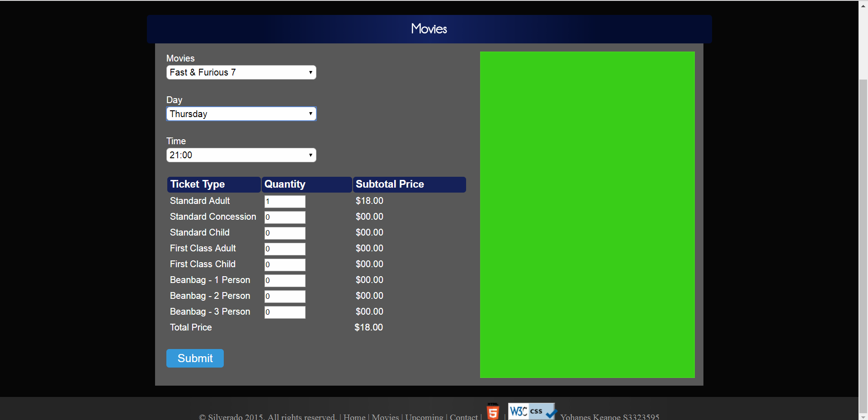
Task: Click the green movie poster placeholder panel
Action: 587,215
